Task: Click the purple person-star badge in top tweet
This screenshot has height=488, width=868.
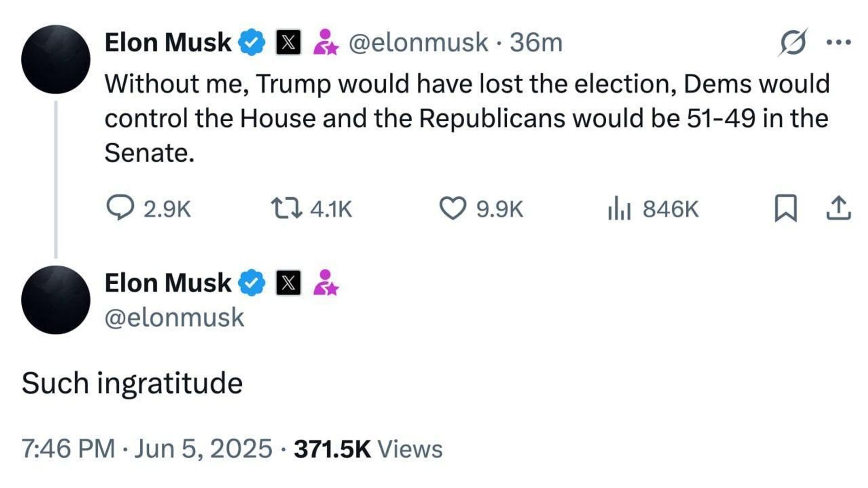Action: tap(325, 42)
